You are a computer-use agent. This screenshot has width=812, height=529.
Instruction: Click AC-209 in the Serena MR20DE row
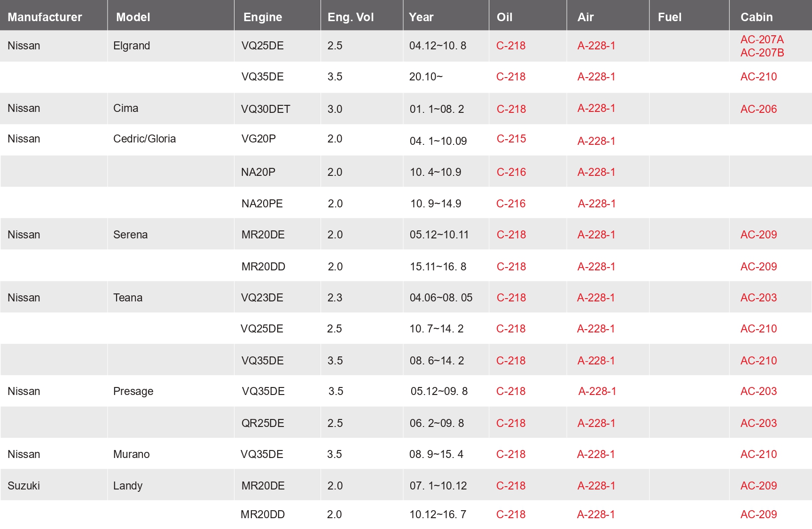pyautogui.click(x=758, y=235)
